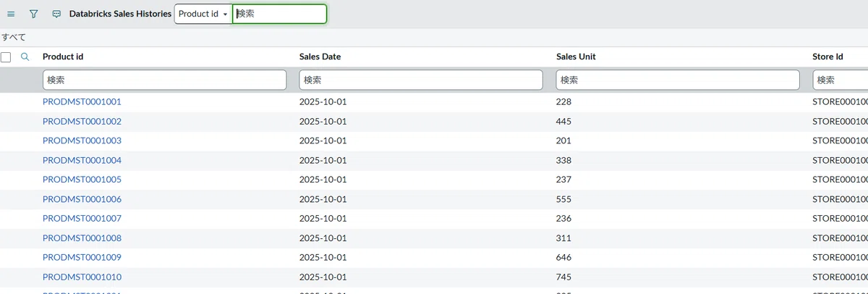Click Sales Unit value 555
The width and height of the screenshot is (868, 294).
tap(563, 199)
